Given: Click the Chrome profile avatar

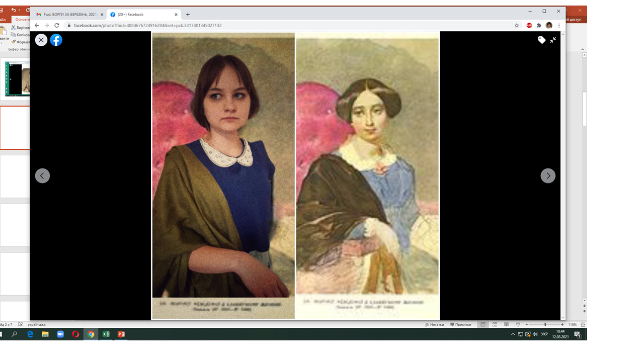Looking at the screenshot, I should pos(549,26).
